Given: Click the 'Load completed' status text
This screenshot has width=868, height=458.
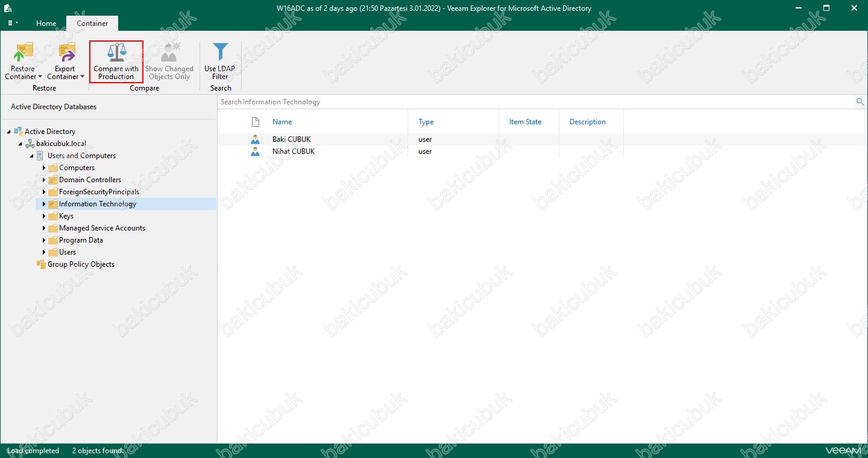Looking at the screenshot, I should coord(33,451).
